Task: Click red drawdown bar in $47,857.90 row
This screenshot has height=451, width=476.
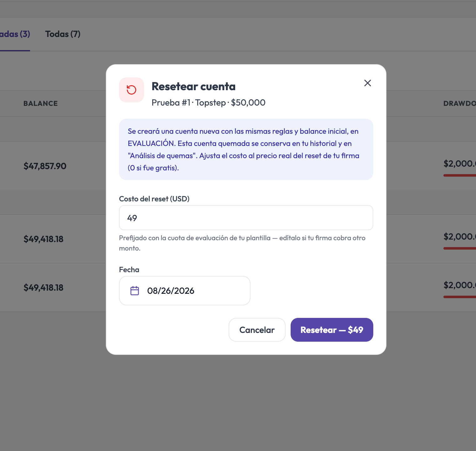Action: (x=460, y=175)
